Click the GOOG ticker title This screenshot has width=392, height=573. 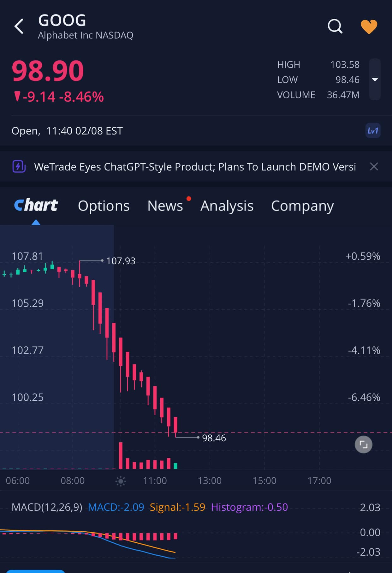[x=62, y=21]
